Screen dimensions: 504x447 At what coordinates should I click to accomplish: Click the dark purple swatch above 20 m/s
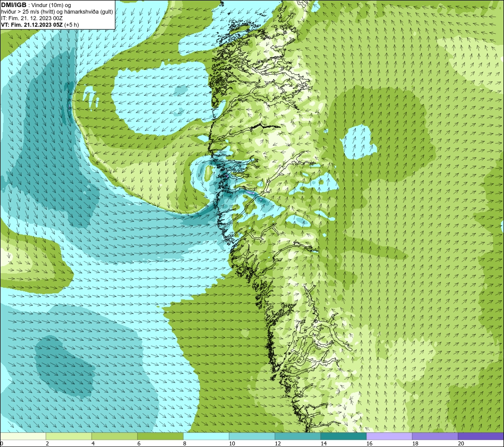481,436
